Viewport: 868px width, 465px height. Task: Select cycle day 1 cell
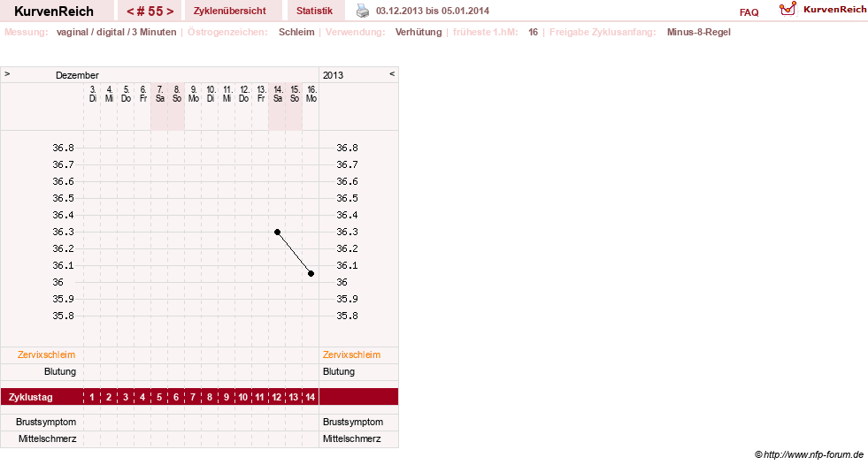click(x=92, y=397)
